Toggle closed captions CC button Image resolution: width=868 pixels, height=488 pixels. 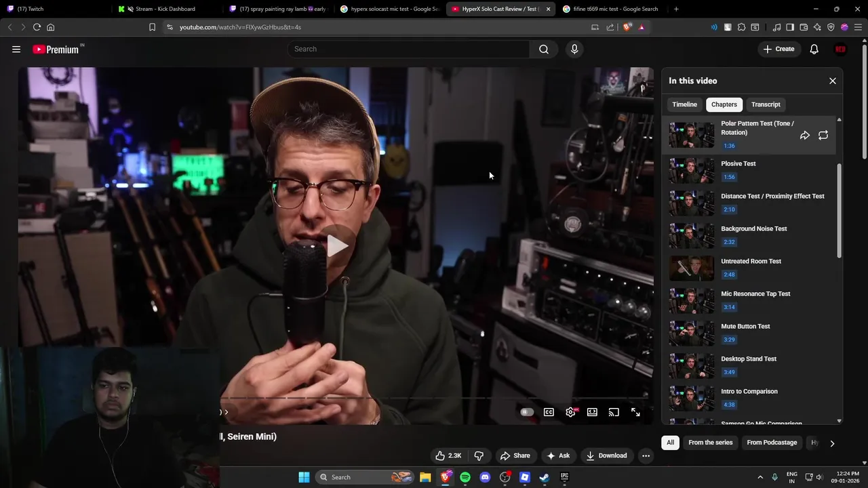click(549, 412)
